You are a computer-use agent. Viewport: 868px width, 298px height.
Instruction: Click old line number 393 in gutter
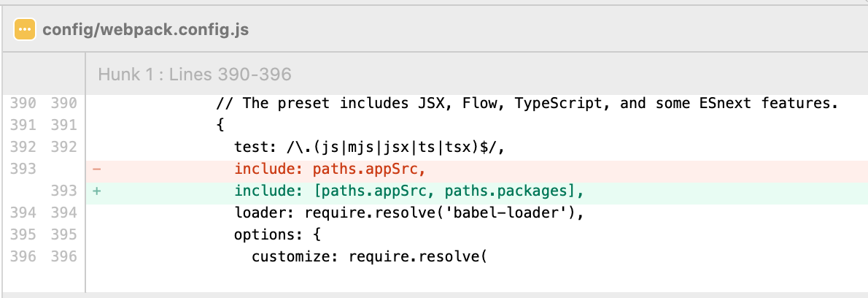[x=23, y=169]
